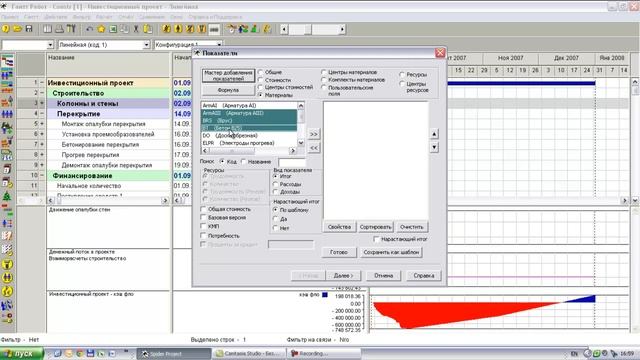Click the green spreadsheet export toolbar icon
Screen dimensions: 640x360
click(113, 29)
